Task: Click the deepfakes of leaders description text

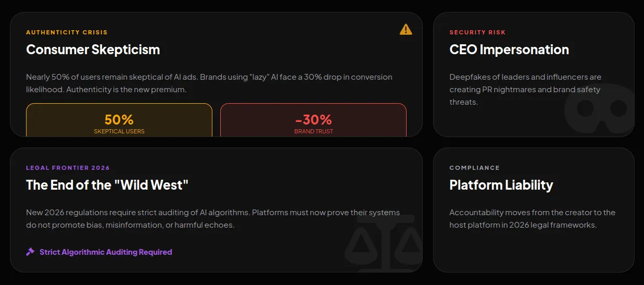Action: [525, 90]
